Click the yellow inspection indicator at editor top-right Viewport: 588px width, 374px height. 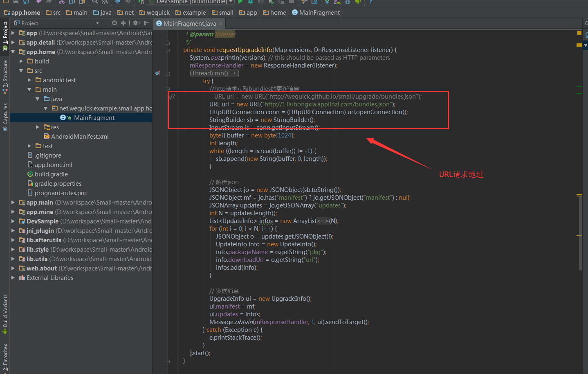tap(579, 33)
